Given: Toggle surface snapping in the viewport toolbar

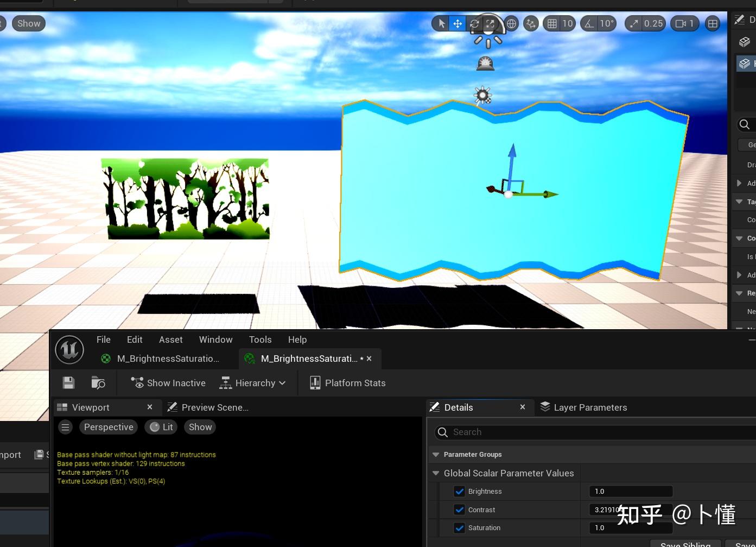Looking at the screenshot, I should (531, 23).
